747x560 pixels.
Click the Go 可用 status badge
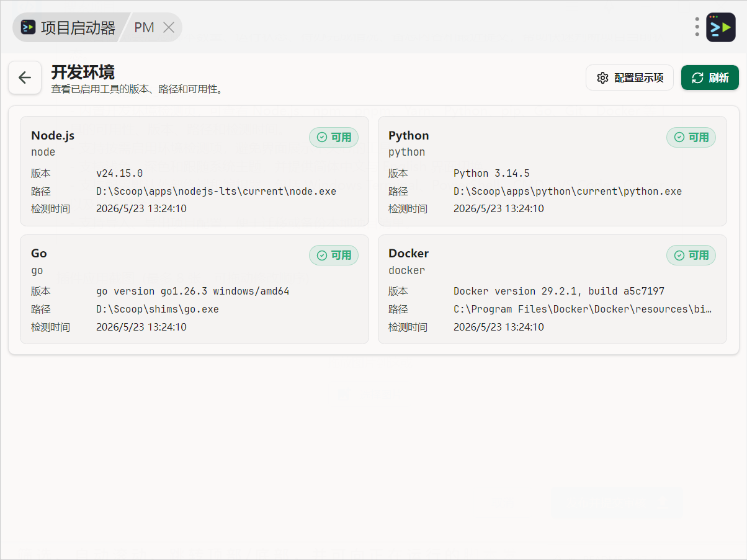click(334, 255)
